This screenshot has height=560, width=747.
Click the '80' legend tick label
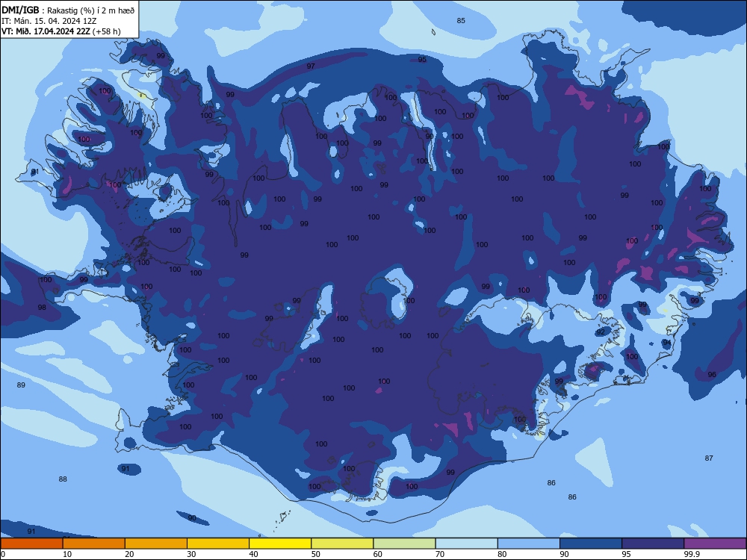(x=502, y=554)
